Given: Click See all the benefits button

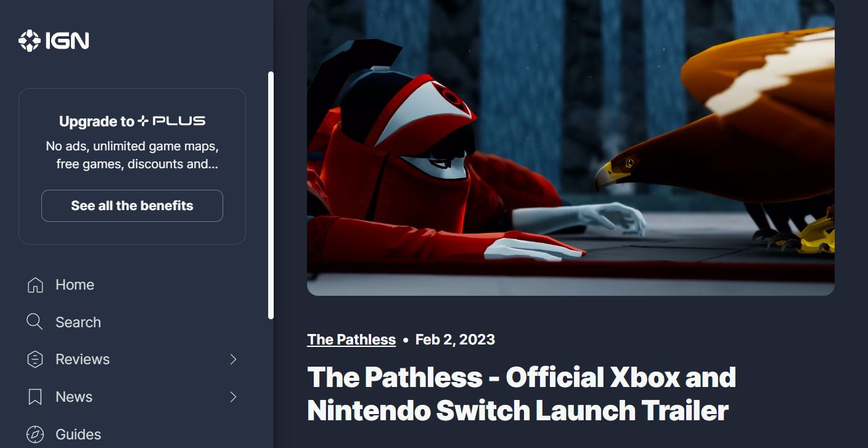Looking at the screenshot, I should point(132,206).
